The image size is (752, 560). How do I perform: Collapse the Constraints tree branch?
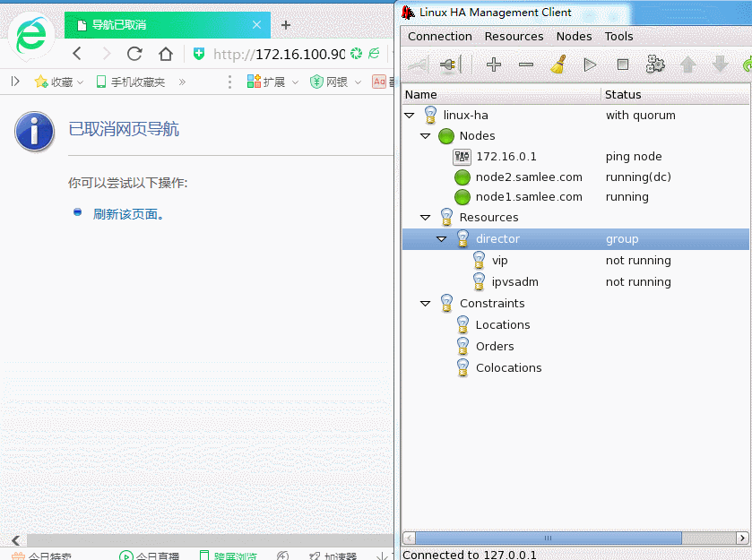pyautogui.click(x=426, y=304)
